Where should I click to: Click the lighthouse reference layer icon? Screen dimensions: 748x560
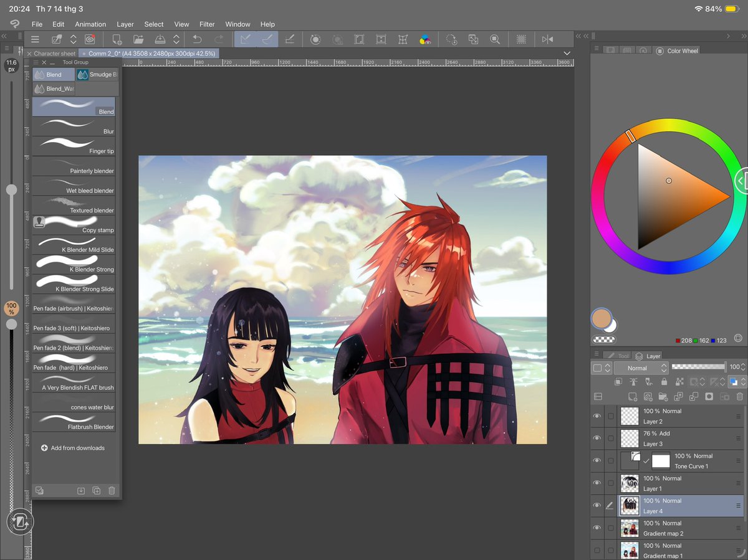click(634, 382)
